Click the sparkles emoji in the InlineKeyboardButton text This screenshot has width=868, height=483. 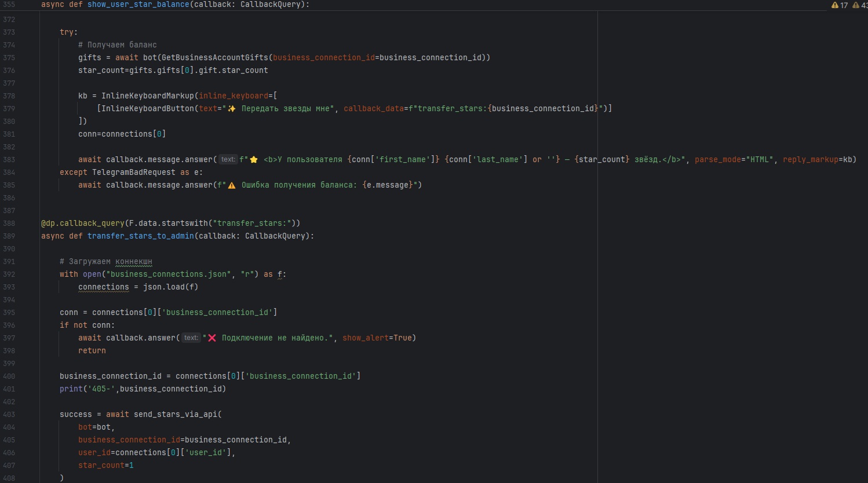click(231, 108)
